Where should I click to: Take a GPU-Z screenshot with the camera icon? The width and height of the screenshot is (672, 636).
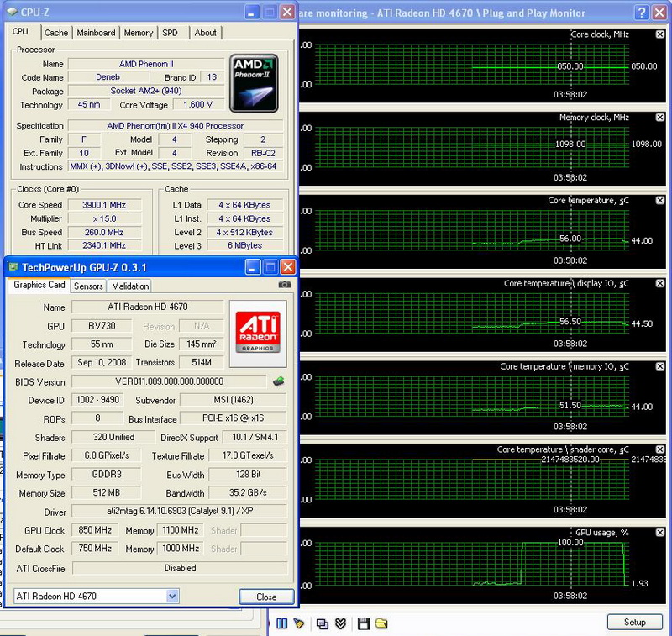click(x=284, y=285)
